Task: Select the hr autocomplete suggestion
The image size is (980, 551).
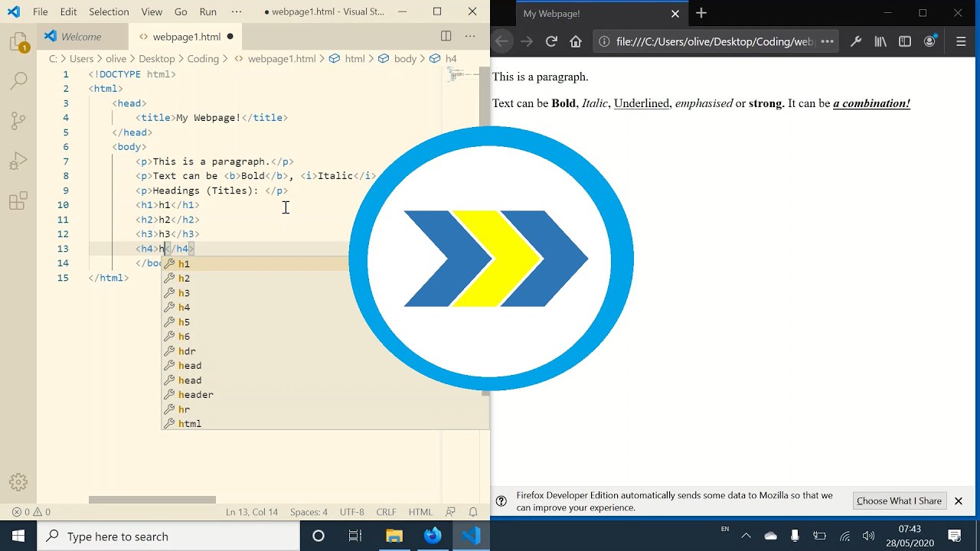Action: click(325, 409)
